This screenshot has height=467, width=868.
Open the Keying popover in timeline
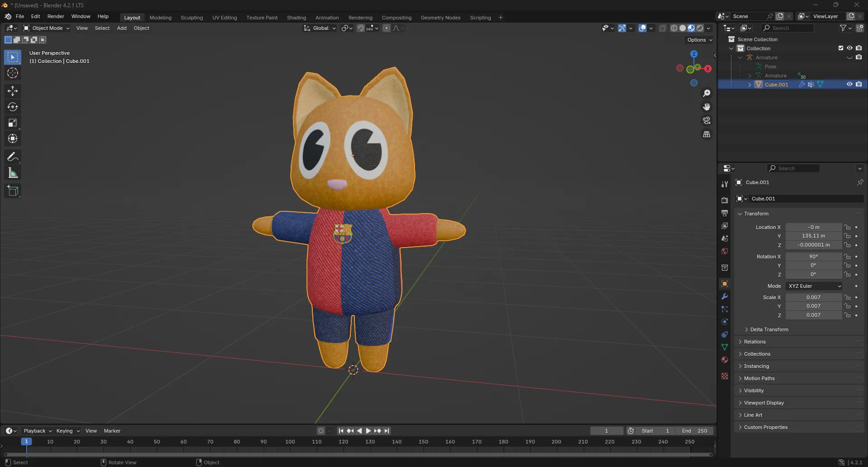[67, 431]
